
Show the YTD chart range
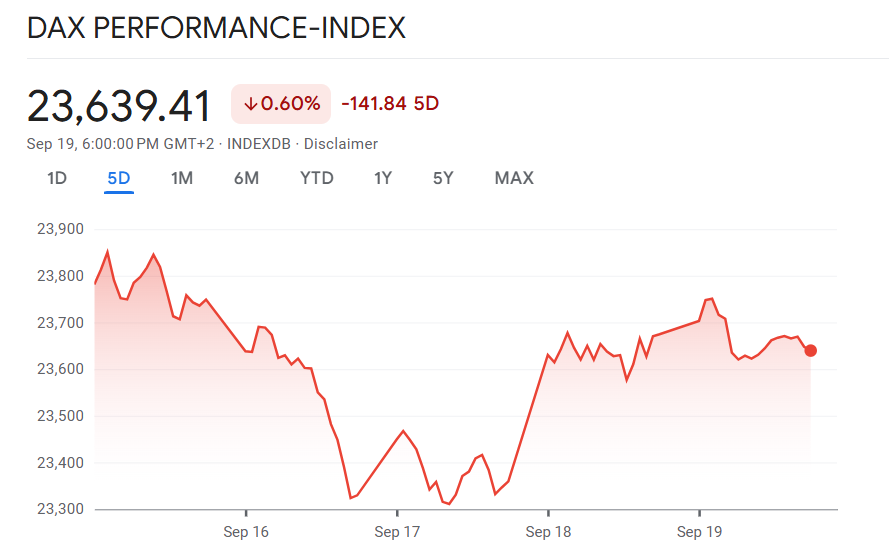[317, 178]
